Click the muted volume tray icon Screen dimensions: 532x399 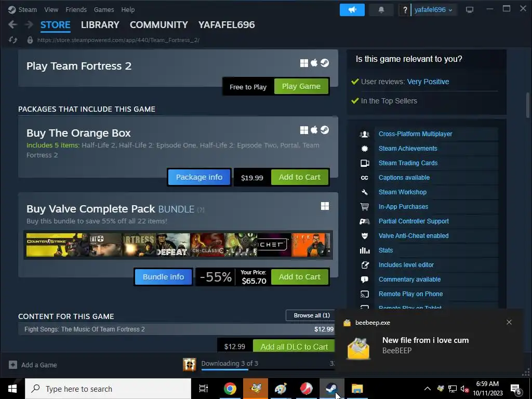[x=464, y=389]
